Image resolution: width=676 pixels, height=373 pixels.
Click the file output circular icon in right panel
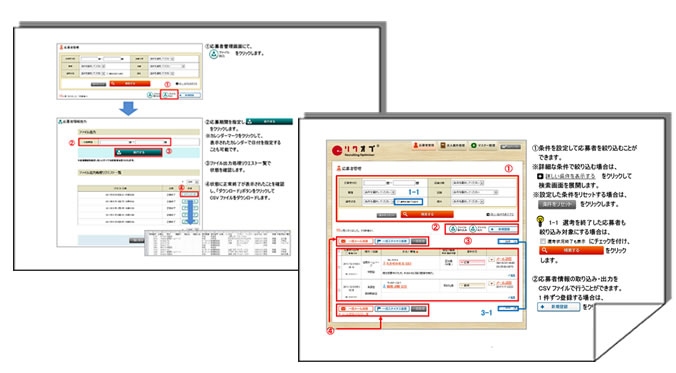(473, 229)
